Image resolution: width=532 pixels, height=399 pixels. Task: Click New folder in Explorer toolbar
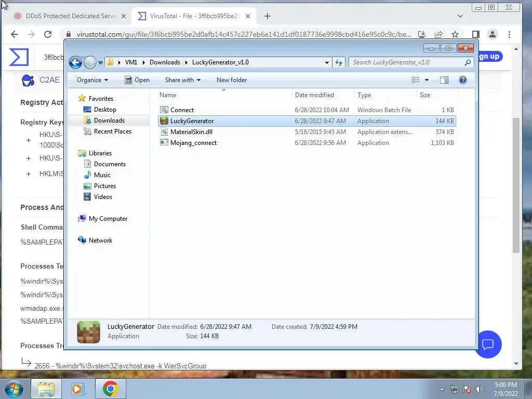[232, 80]
